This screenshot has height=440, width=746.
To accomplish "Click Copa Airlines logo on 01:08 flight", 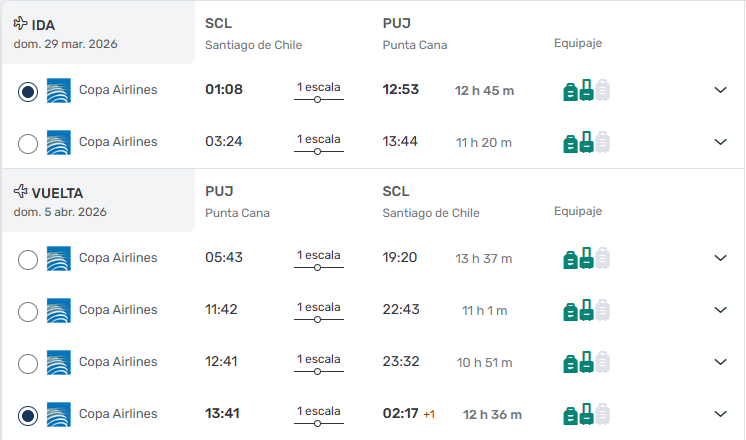I will coord(59,90).
